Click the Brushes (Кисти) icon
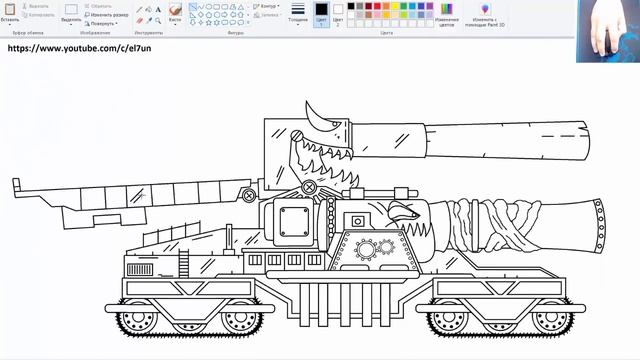Viewport: 640px width, 360px height. [175, 9]
